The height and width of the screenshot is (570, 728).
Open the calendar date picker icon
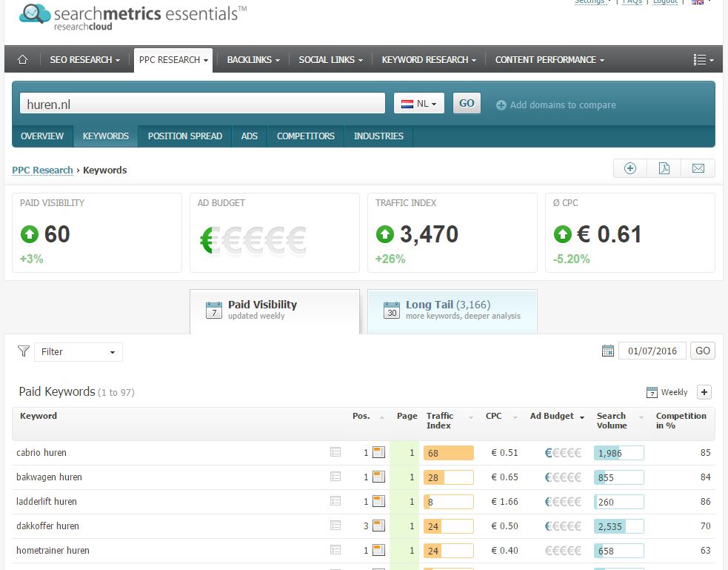608,351
